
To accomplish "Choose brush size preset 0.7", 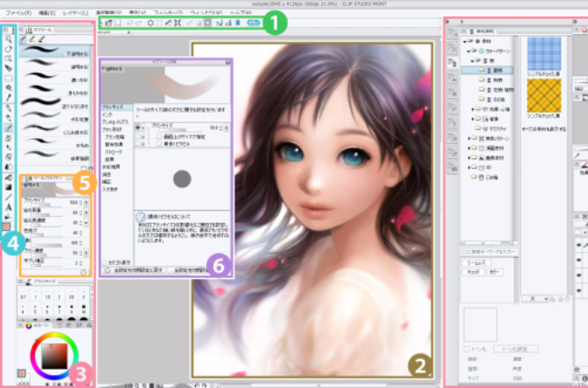I will pyautogui.click(x=24, y=294).
